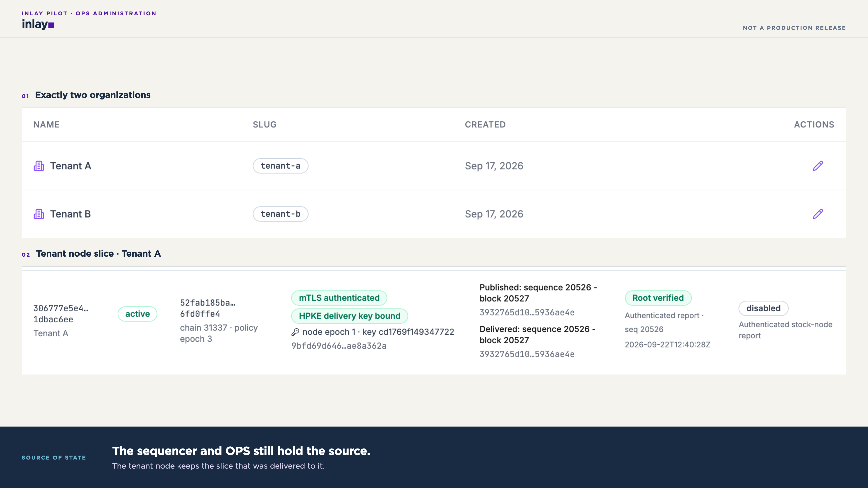Click timestamp 2026-09-22T12:40:28Z

tap(668, 345)
